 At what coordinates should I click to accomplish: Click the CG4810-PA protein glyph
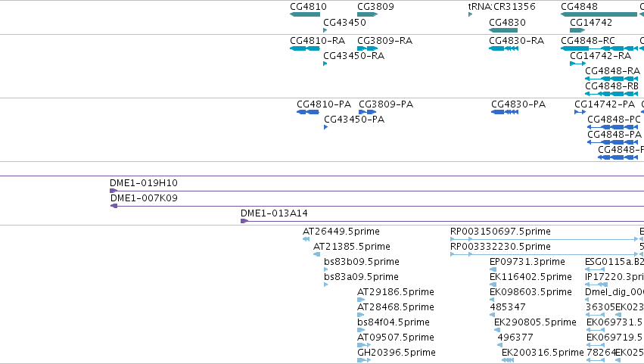click(308, 112)
